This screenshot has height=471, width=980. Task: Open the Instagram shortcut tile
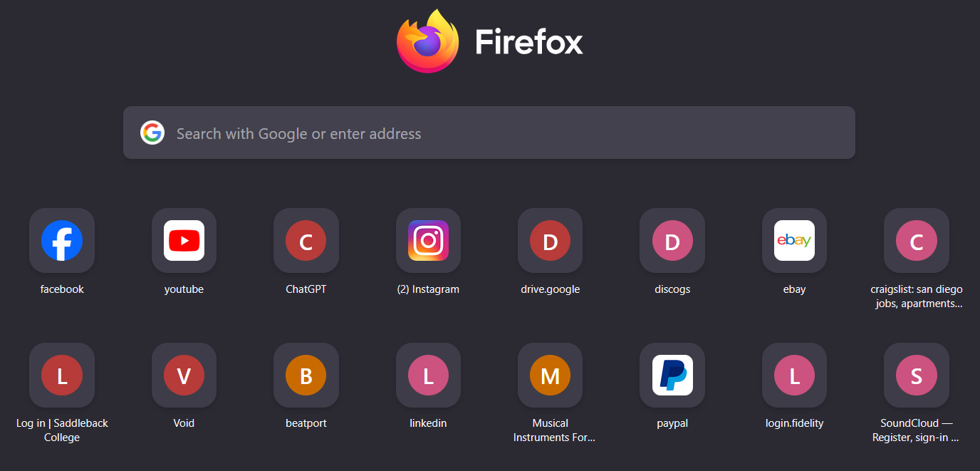point(428,241)
